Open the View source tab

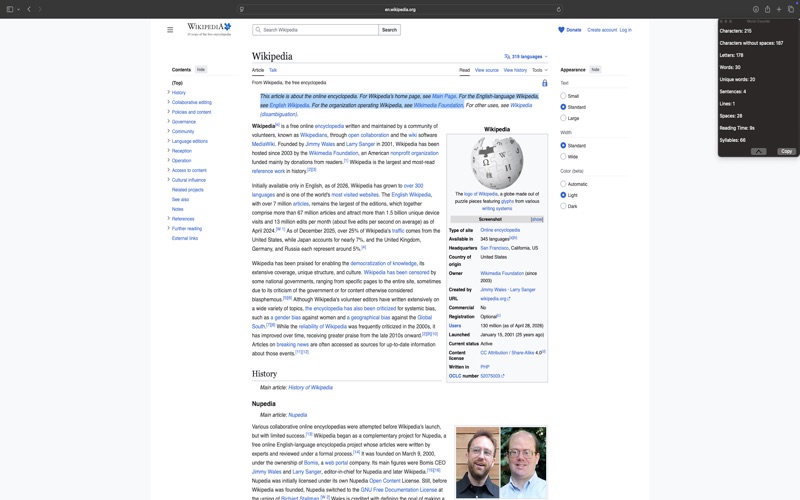(487, 70)
